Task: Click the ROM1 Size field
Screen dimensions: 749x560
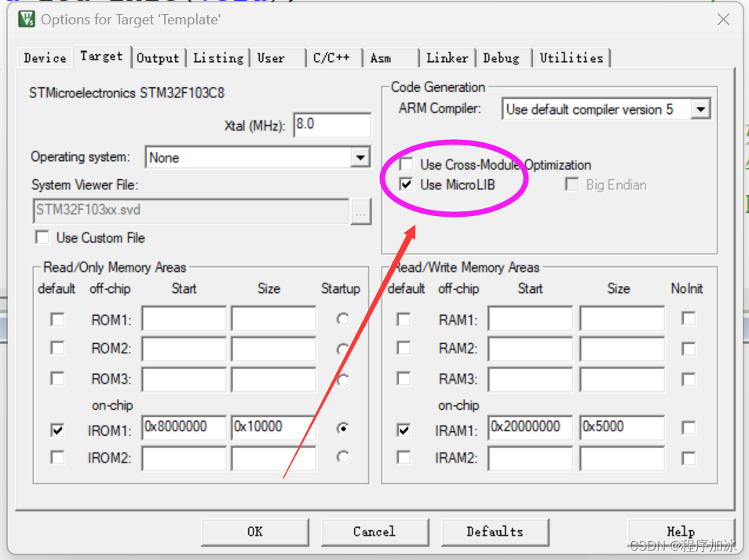Action: coord(274,318)
